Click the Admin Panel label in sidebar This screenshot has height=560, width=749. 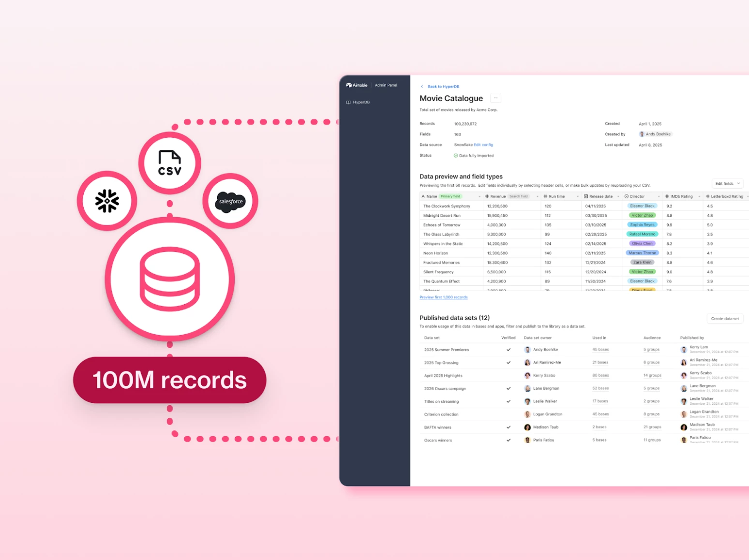click(386, 85)
